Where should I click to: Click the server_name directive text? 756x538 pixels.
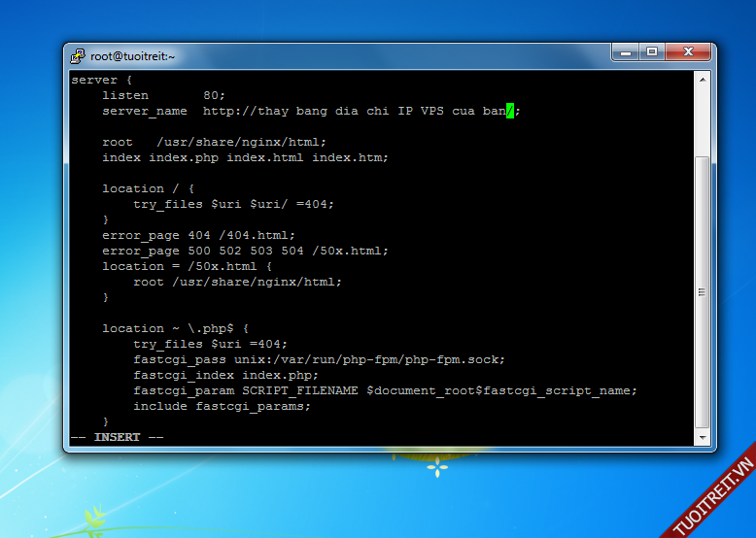coord(144,111)
